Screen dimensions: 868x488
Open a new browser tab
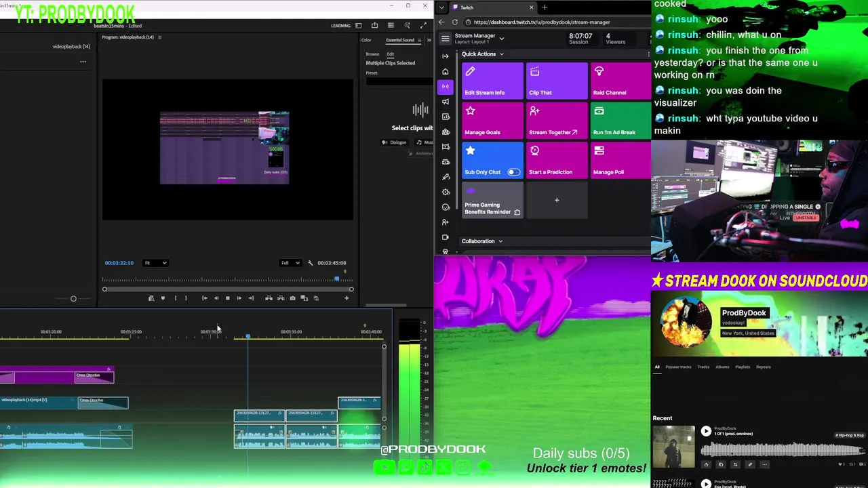545,7
